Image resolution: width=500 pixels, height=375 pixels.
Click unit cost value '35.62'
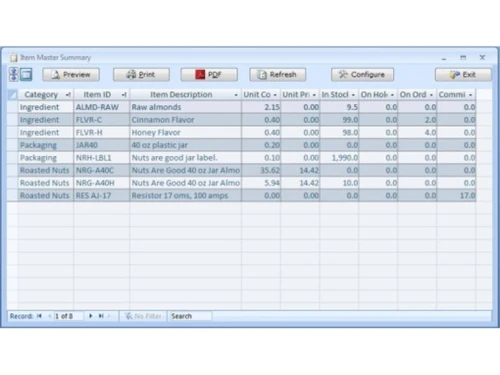click(261, 171)
